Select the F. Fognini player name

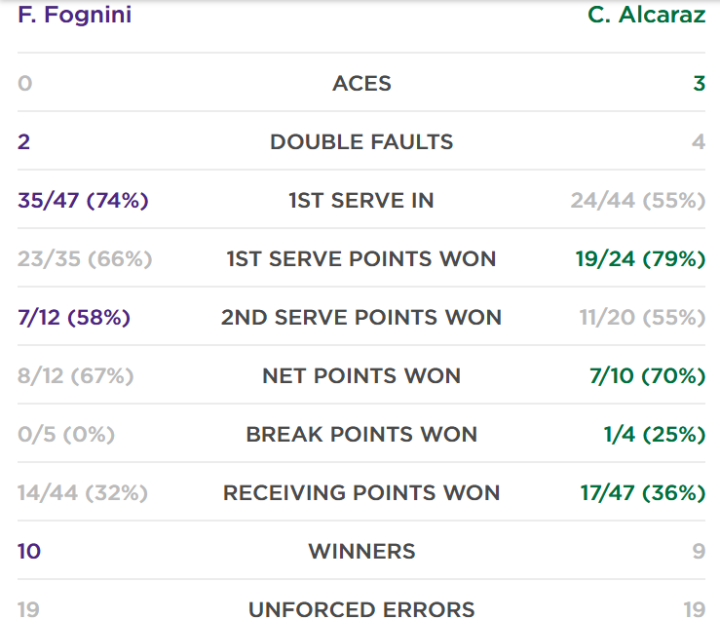coord(74,15)
